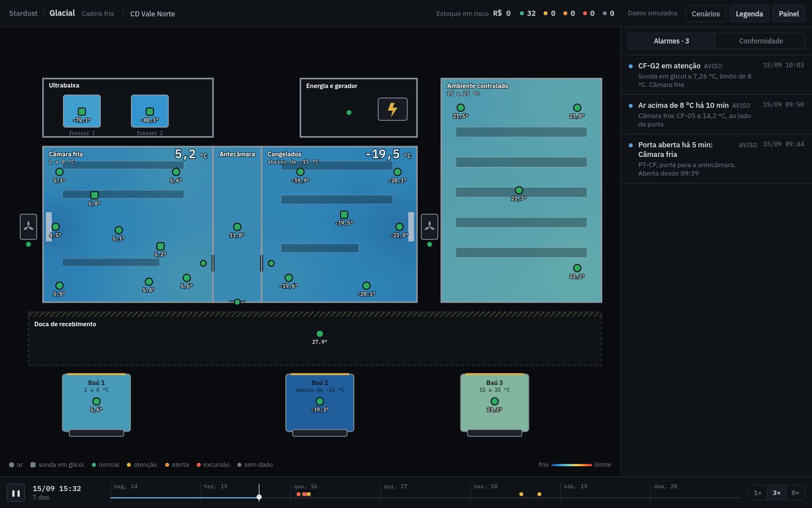The height and width of the screenshot is (508, 812).
Task: Switch to the Conformidade tab
Action: point(761,41)
